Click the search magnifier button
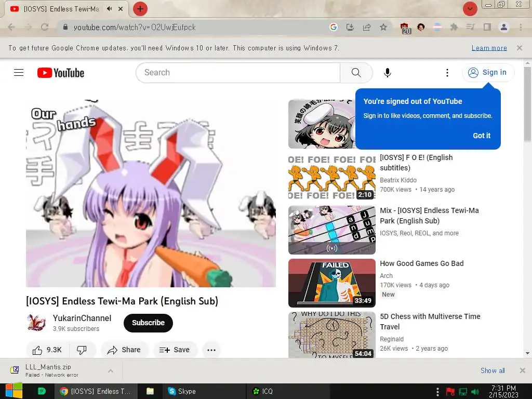 [x=356, y=73]
